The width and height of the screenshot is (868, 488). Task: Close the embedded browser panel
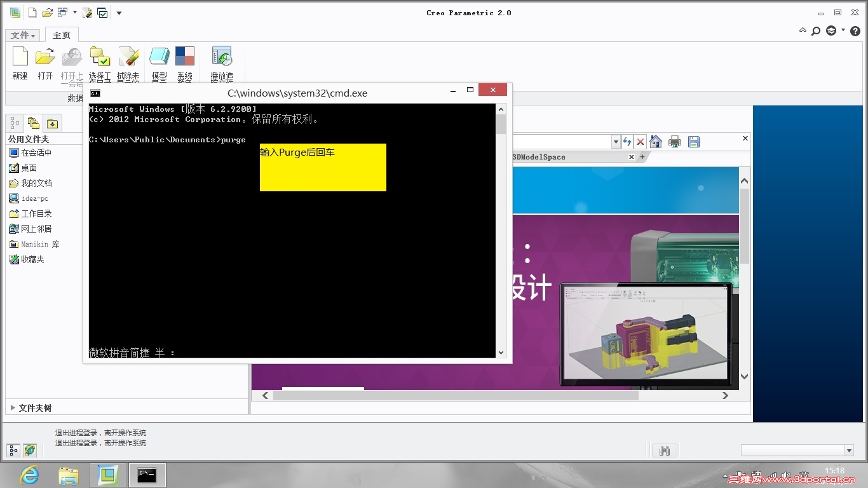click(745, 138)
